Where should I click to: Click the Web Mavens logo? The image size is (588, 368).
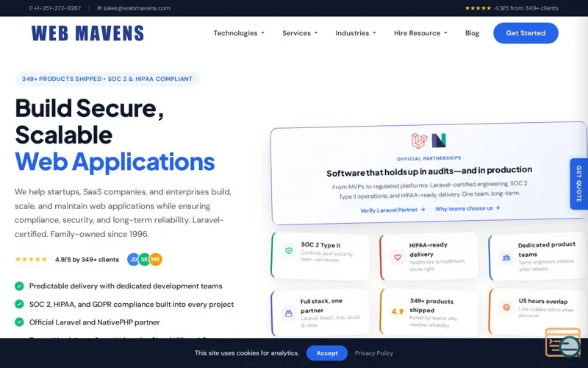(87, 33)
